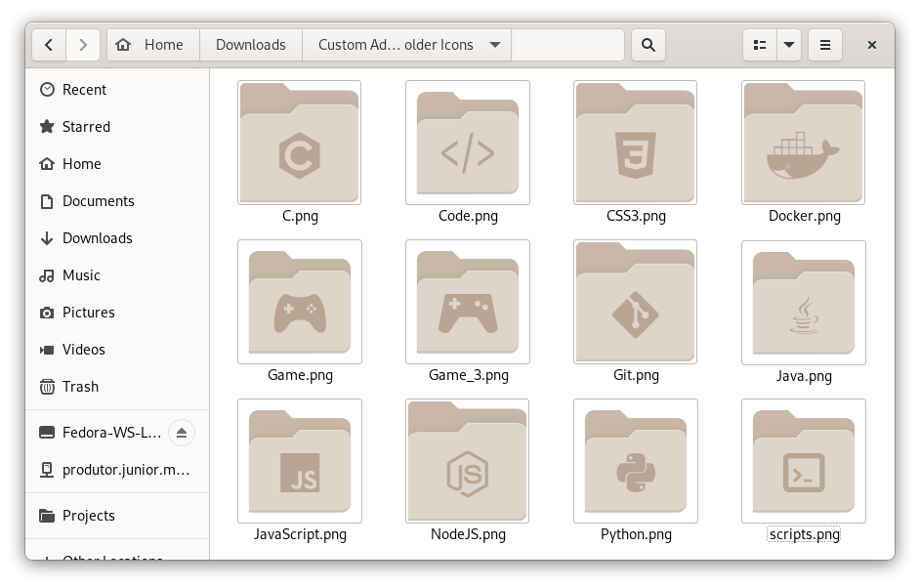Viewport: 920px width, 588px height.
Task: Click the clock icon beside Recent
Action: point(47,89)
